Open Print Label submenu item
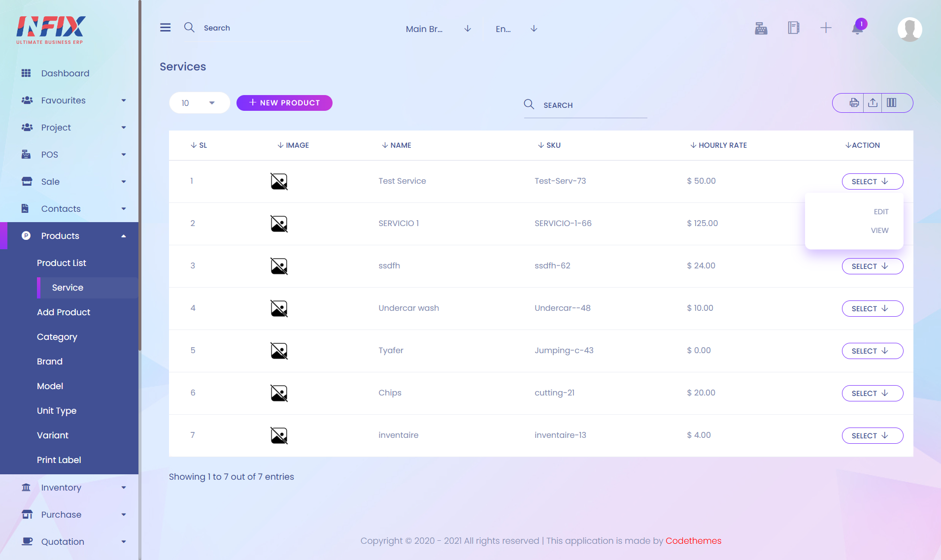The height and width of the screenshot is (560, 941). 59,460
